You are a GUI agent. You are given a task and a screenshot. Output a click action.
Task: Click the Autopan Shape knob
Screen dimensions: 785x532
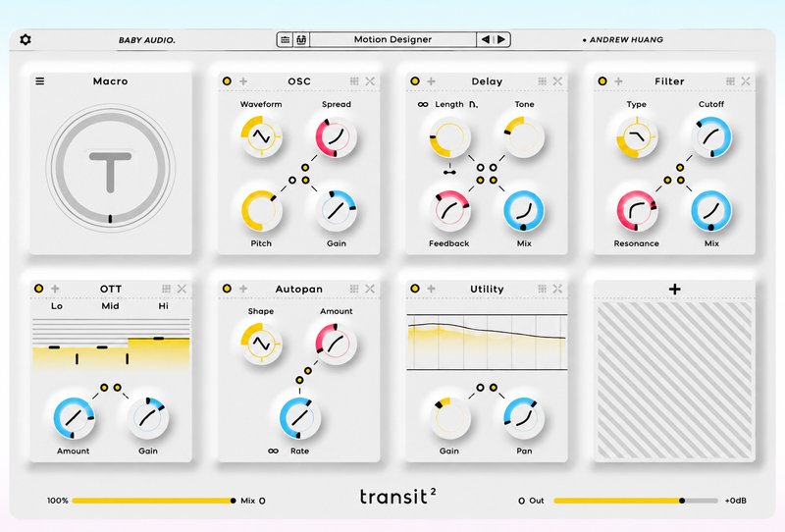[x=261, y=344]
